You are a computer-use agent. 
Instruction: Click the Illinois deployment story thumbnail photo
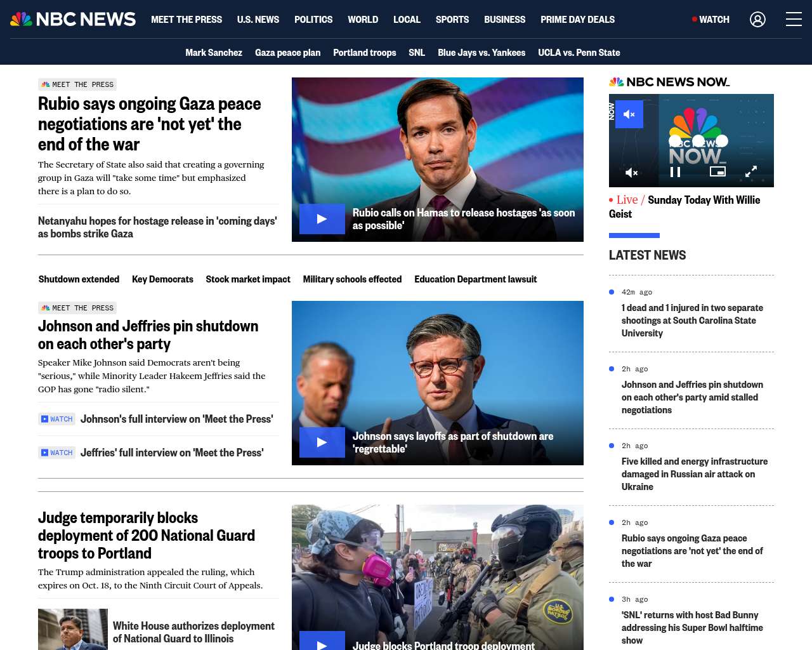(x=73, y=629)
